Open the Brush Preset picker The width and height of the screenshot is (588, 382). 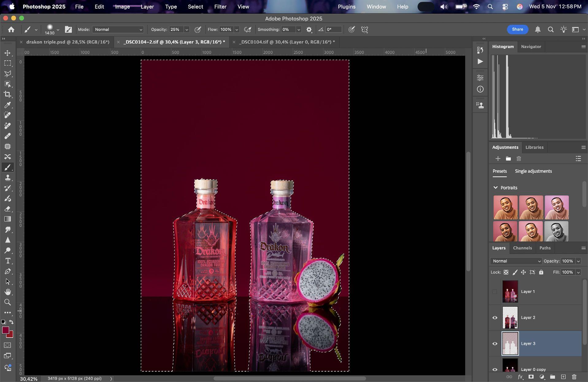pyautogui.click(x=52, y=29)
